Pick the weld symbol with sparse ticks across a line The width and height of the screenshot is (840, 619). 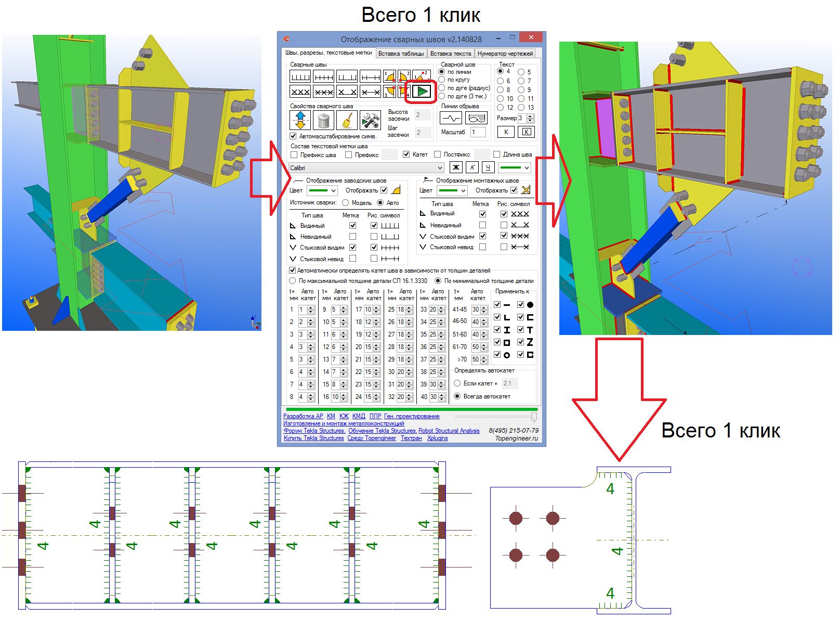click(370, 76)
